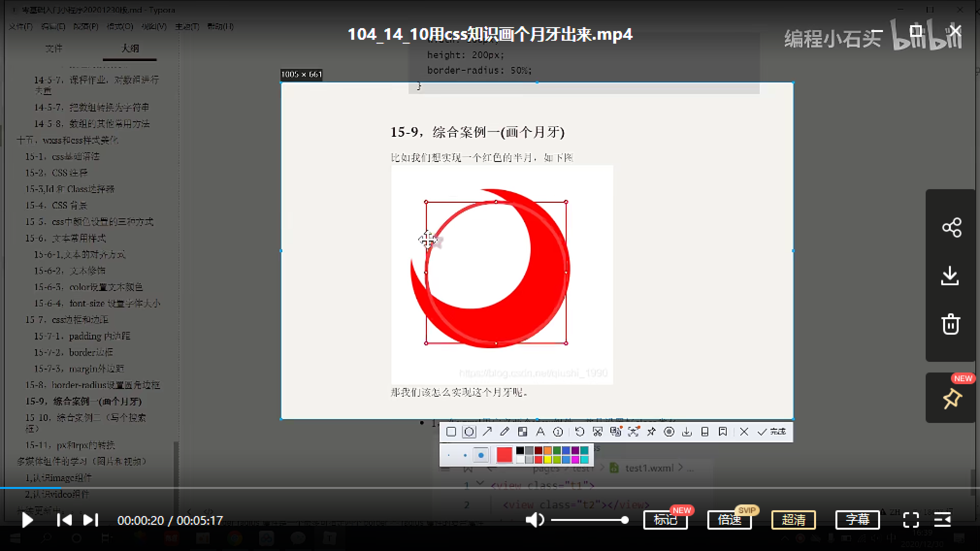The width and height of the screenshot is (980, 551).
Task: Select the mosaic blur tool
Action: pyautogui.click(x=523, y=432)
